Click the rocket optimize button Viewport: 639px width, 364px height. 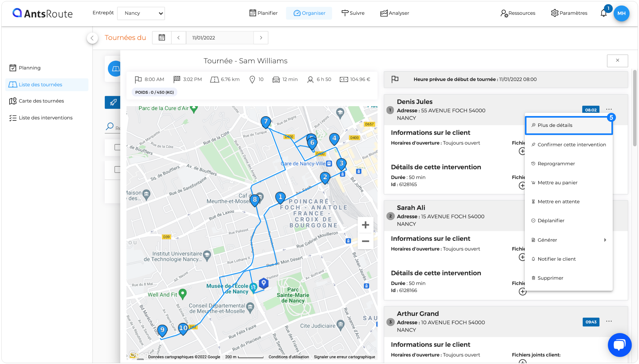click(x=113, y=102)
